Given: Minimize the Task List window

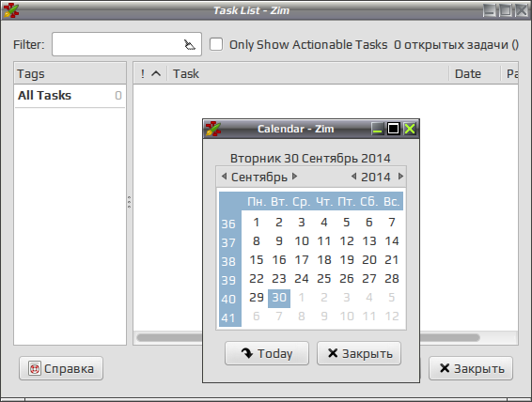Looking at the screenshot, I should click(490, 10).
